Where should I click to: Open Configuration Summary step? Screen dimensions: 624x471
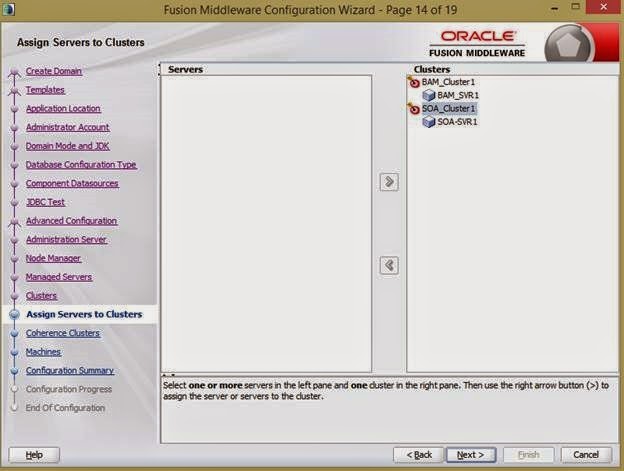click(x=70, y=370)
